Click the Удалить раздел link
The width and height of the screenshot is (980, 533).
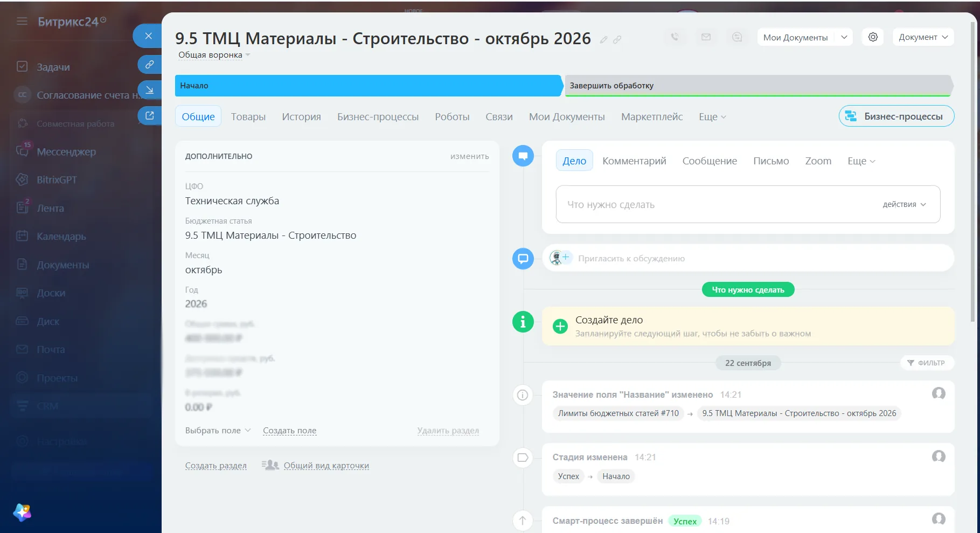(x=448, y=431)
